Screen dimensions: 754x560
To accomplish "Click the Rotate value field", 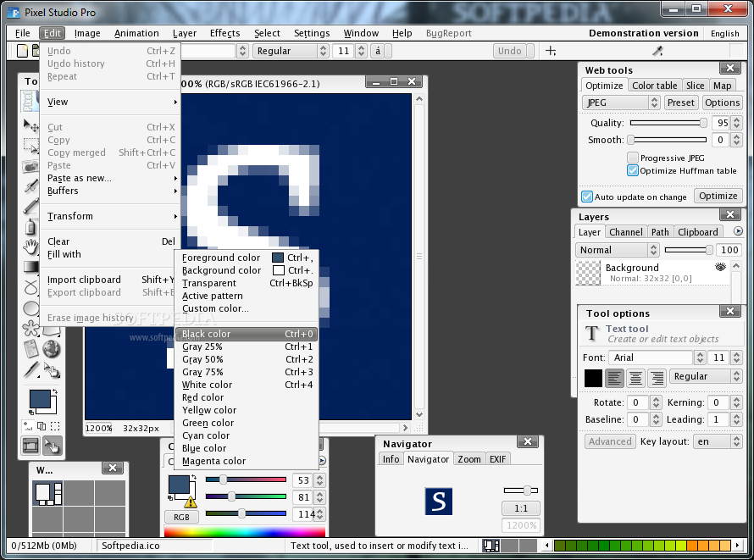I will (x=638, y=402).
